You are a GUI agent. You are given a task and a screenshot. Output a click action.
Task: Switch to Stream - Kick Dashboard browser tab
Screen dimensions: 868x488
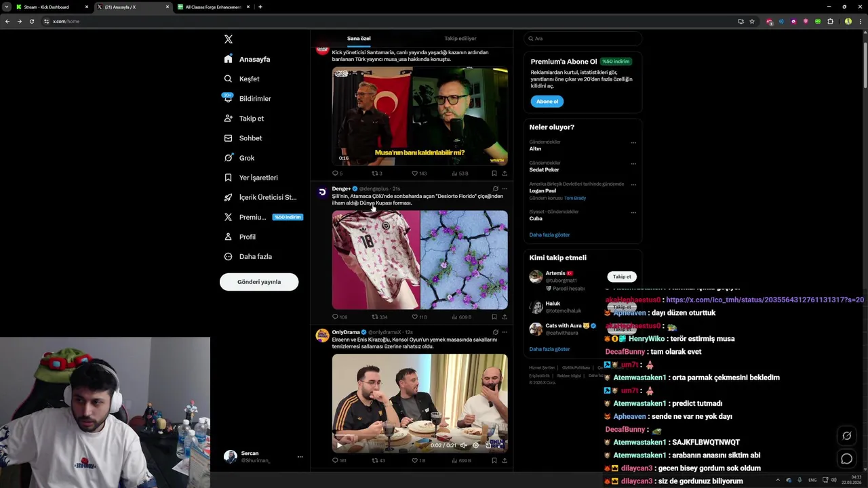(x=52, y=7)
